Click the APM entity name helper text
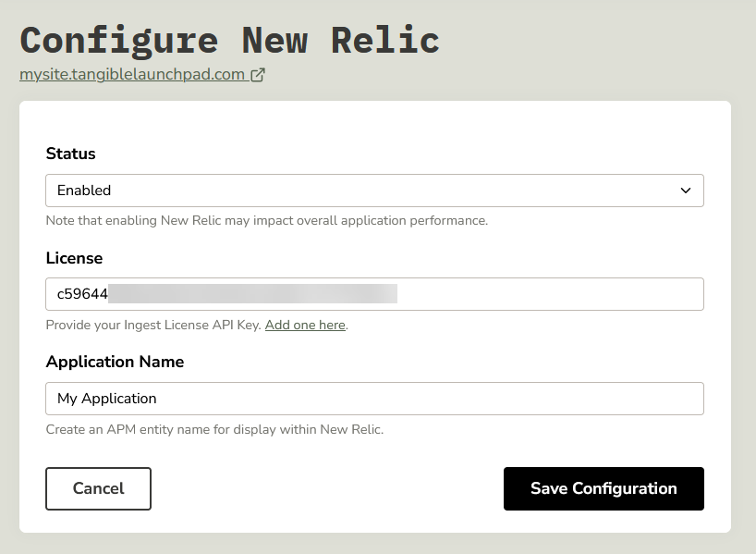 [x=213, y=430]
